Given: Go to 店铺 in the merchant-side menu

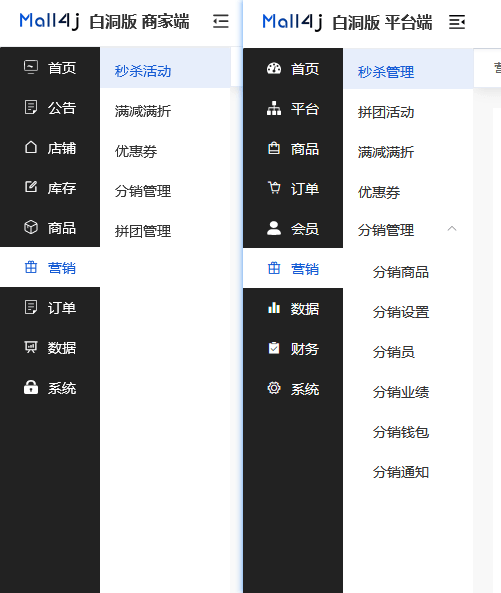Looking at the screenshot, I should (x=50, y=148).
